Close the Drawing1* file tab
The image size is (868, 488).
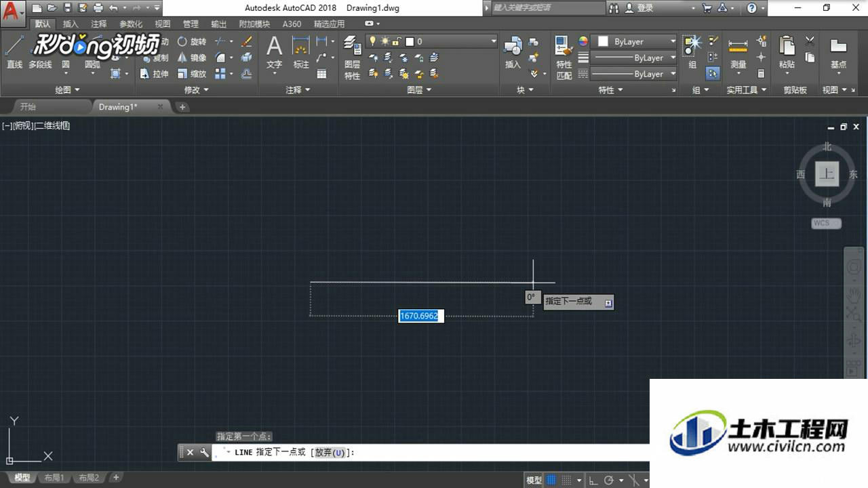click(161, 106)
